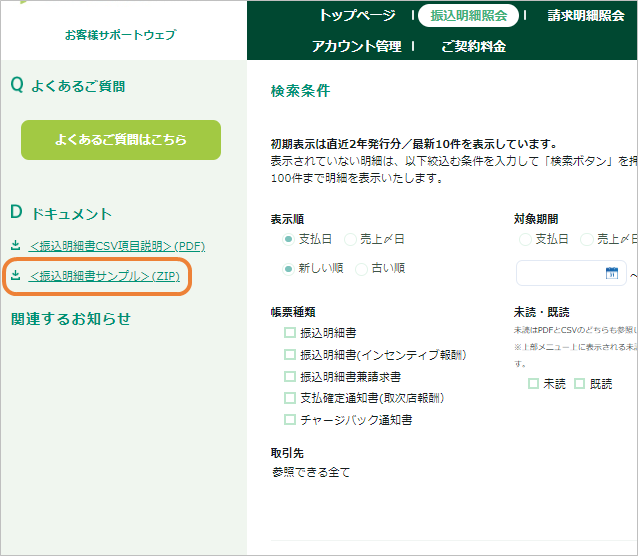The width and height of the screenshot is (638, 556).
Task: Click the download icon beside 振込明細書サンプル
Action: tap(15, 275)
